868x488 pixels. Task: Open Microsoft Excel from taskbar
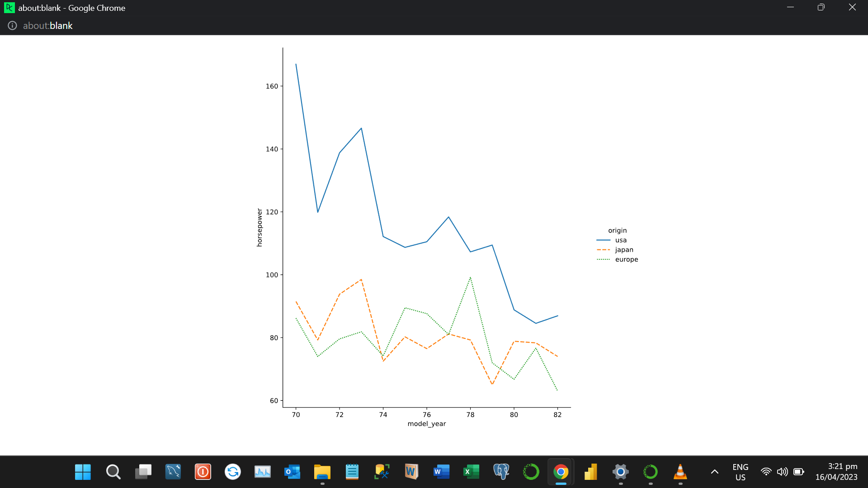point(471,472)
